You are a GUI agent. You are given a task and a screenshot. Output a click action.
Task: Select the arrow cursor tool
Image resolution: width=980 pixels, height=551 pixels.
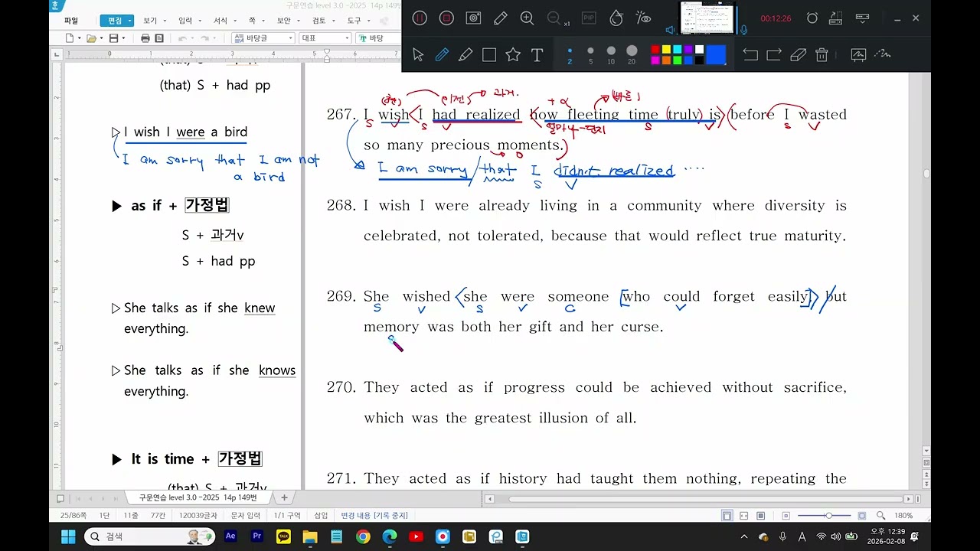click(418, 54)
